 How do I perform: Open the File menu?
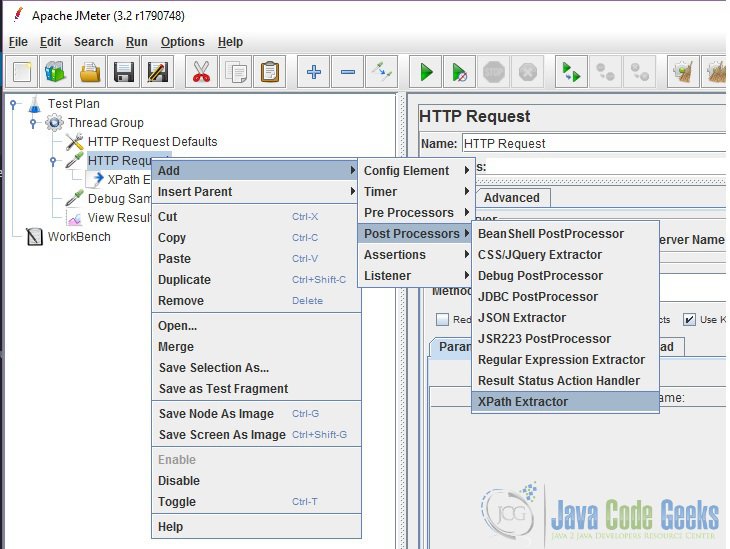(x=18, y=42)
